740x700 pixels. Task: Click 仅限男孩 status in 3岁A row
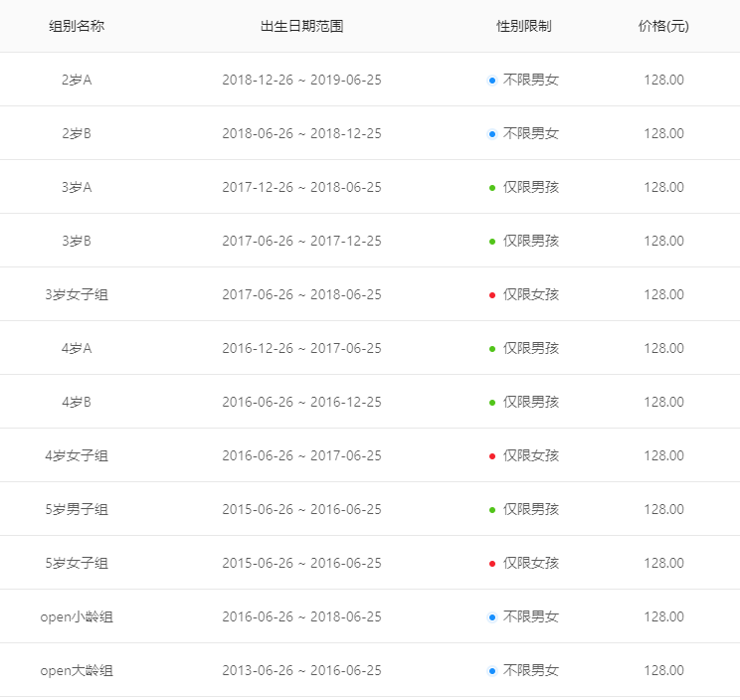[523, 187]
